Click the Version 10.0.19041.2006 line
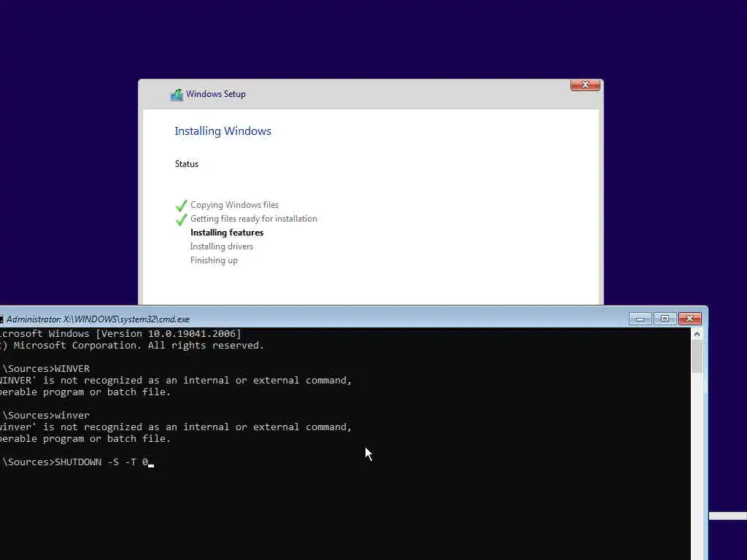This screenshot has width=747, height=560. coord(120,333)
